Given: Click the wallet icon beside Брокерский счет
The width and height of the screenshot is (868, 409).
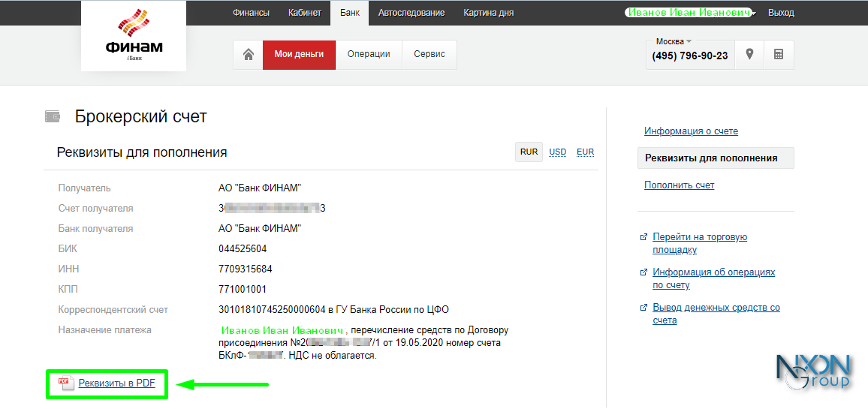Looking at the screenshot, I should click(x=53, y=117).
